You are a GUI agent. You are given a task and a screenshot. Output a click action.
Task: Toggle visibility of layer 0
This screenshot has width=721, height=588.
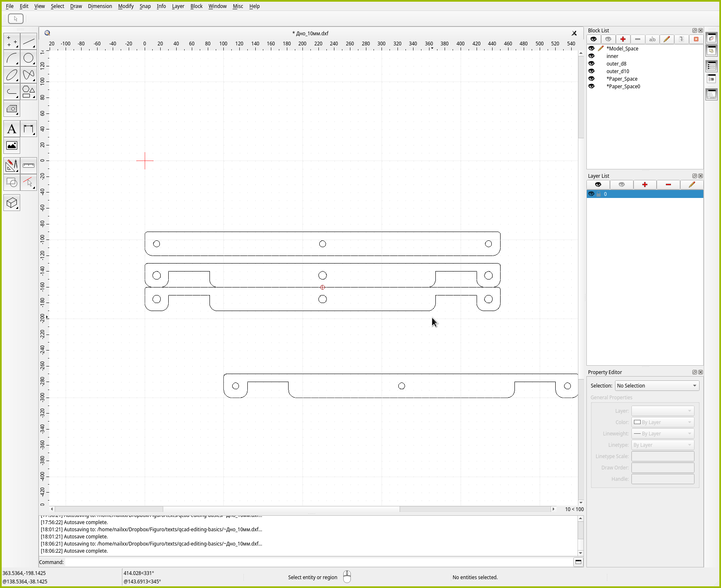tap(591, 194)
